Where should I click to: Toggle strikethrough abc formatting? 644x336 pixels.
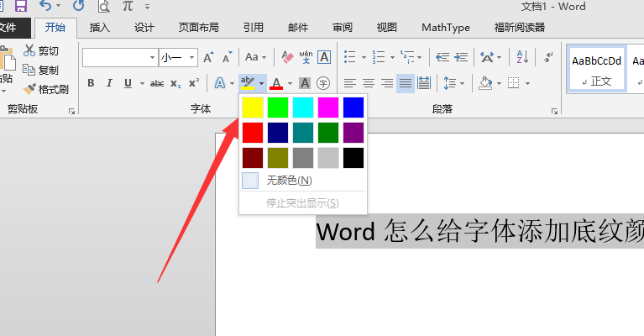[157, 84]
